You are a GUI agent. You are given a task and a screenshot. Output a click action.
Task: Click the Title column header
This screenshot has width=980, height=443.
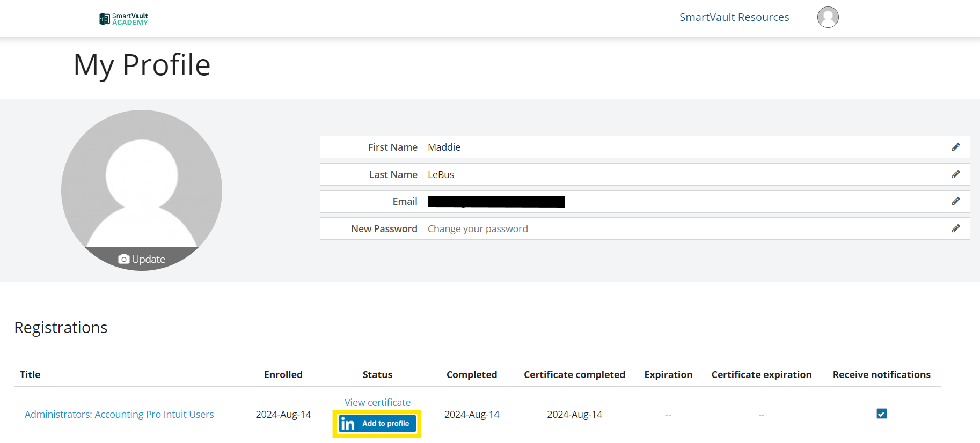pyautogui.click(x=30, y=374)
